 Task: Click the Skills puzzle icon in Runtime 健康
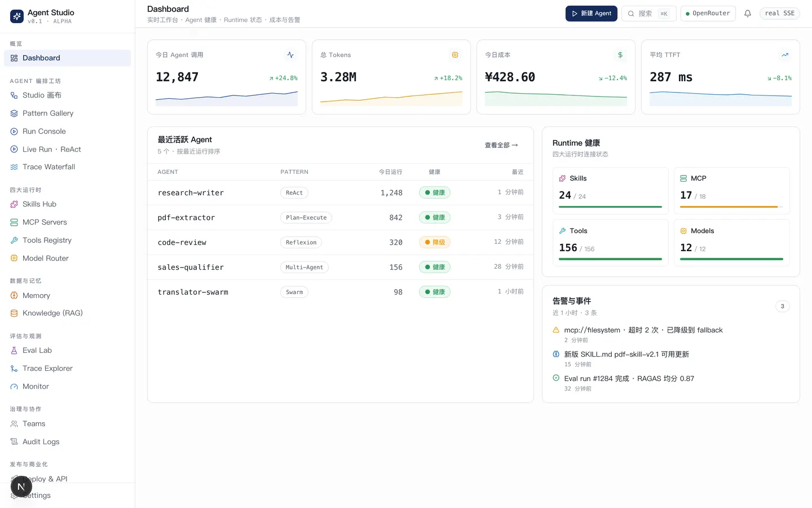coord(562,178)
